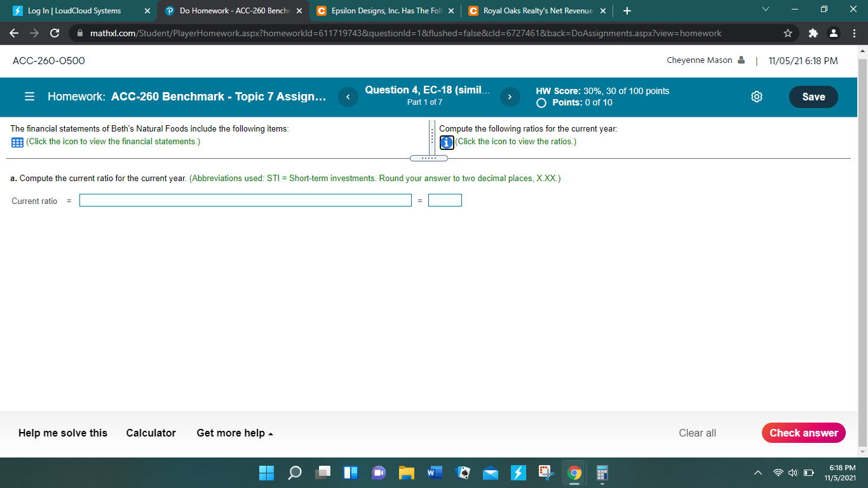Click the browser profile avatar icon
The image size is (868, 488).
pos(834,32)
